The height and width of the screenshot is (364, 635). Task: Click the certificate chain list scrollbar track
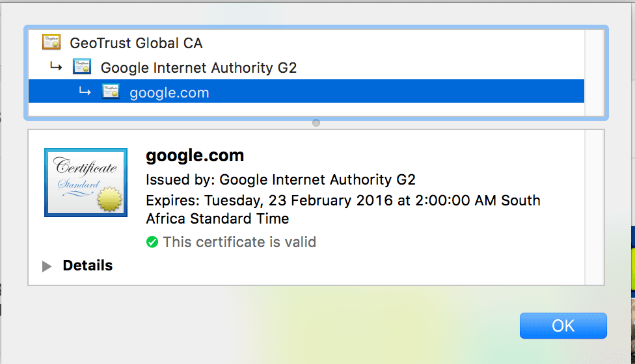click(594, 73)
